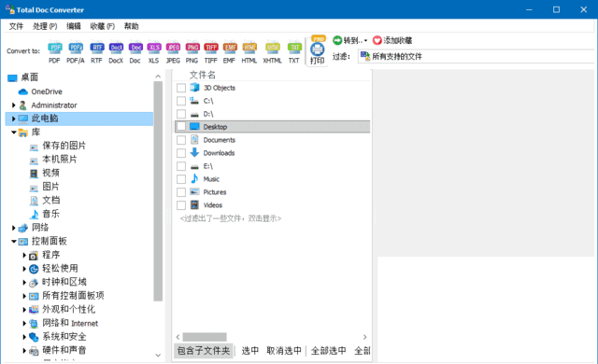
Task: Select XHTML output icon
Action: click(x=272, y=48)
